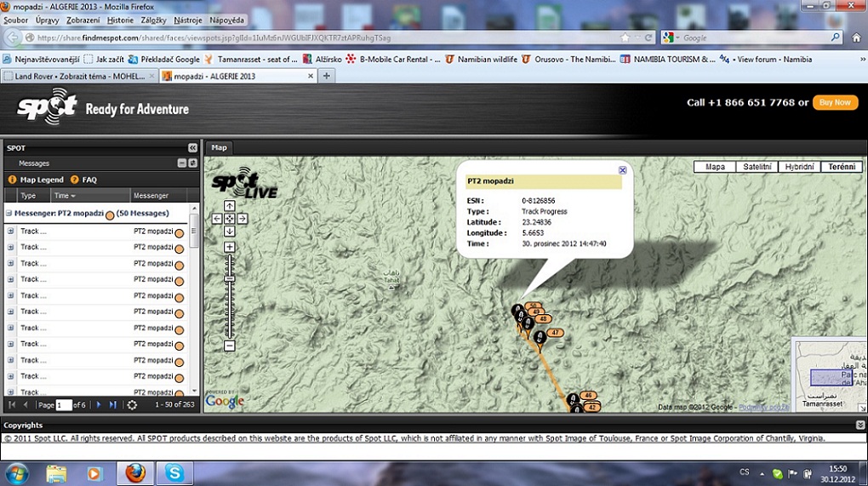Pan the map right with the arrow control
Viewport: 868px width, 486px height.
point(243,219)
